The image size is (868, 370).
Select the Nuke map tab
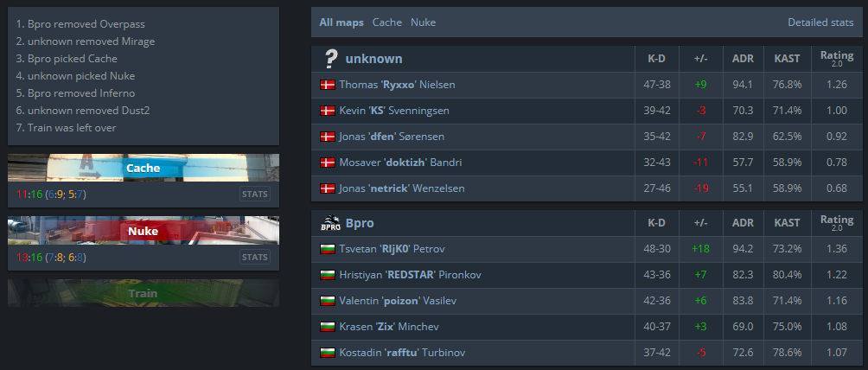point(423,22)
